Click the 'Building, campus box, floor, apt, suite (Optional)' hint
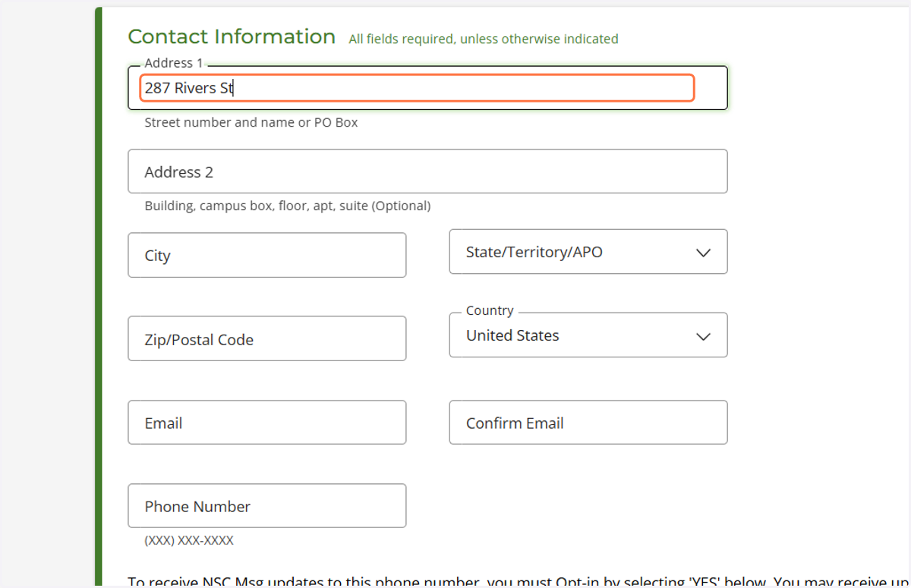This screenshot has height=588, width=911. (x=288, y=206)
